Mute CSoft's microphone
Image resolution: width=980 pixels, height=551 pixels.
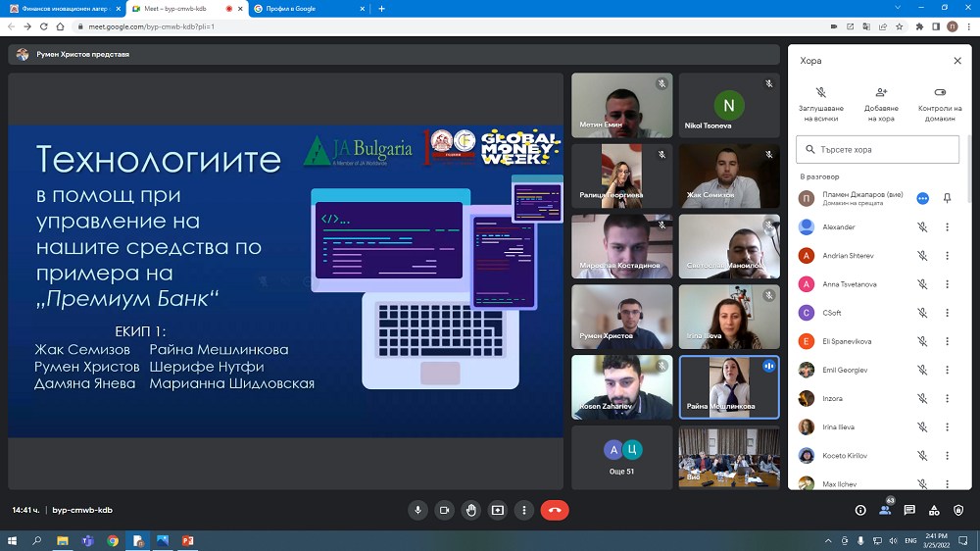coord(922,313)
